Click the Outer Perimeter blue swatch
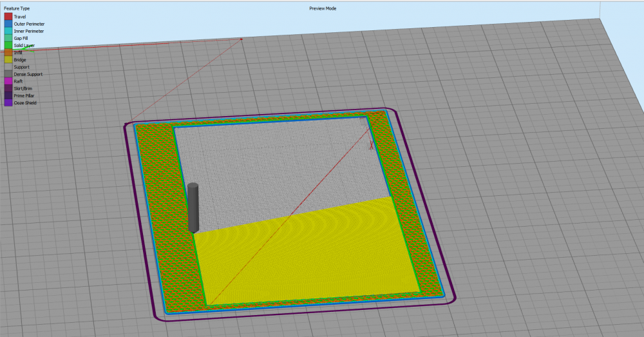 pos(8,24)
